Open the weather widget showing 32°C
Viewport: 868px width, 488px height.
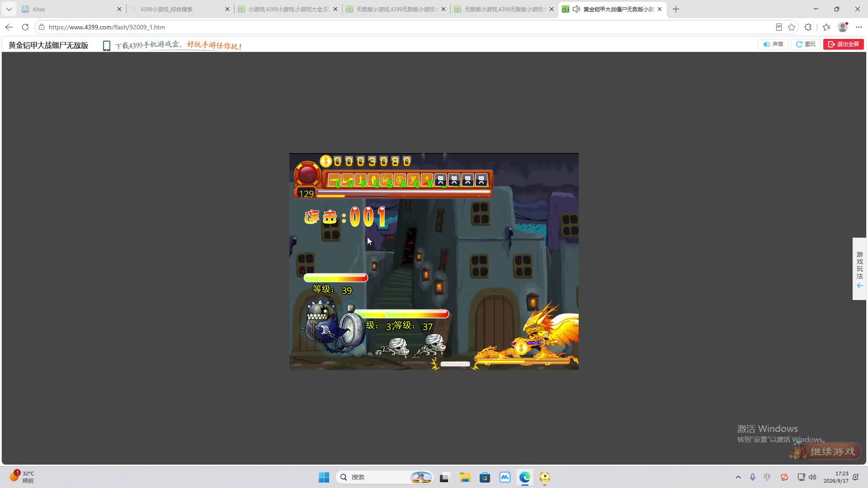22,477
